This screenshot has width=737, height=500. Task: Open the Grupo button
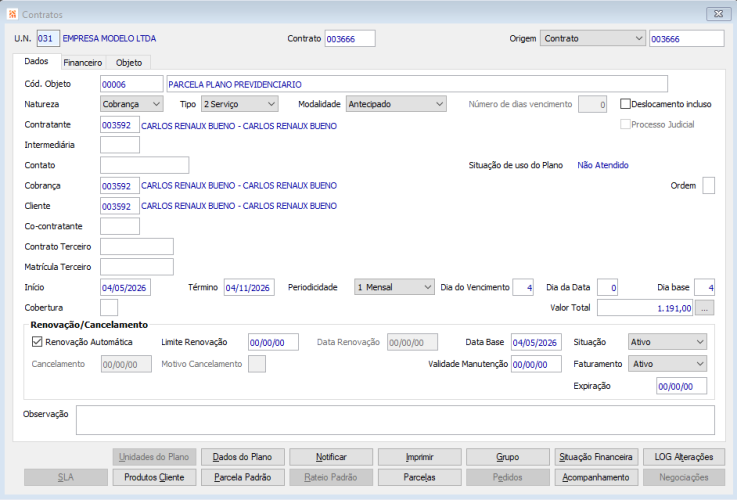[508, 457]
